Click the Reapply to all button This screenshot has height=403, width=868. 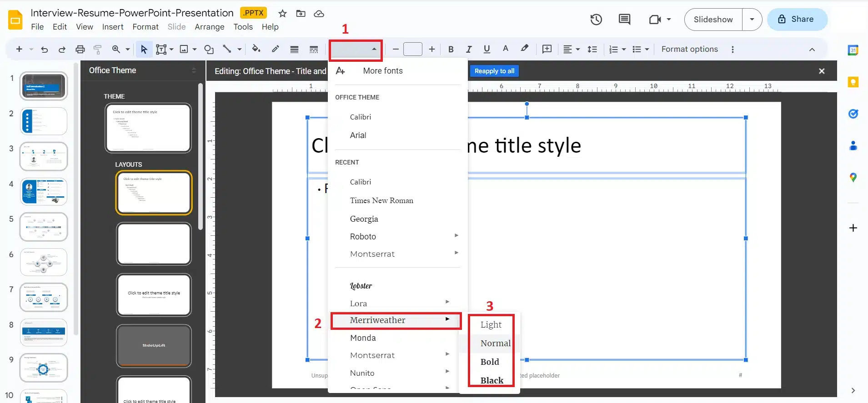[x=494, y=71]
